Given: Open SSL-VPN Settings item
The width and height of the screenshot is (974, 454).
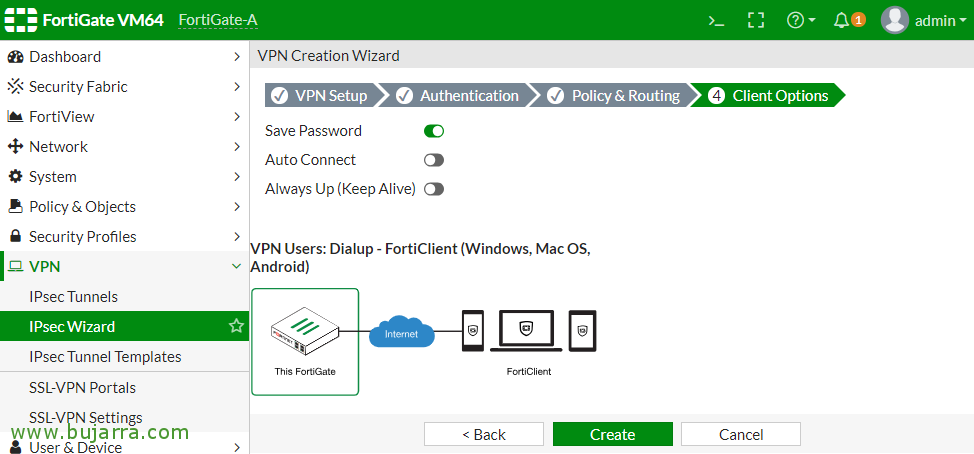Looking at the screenshot, I should [124, 417].
